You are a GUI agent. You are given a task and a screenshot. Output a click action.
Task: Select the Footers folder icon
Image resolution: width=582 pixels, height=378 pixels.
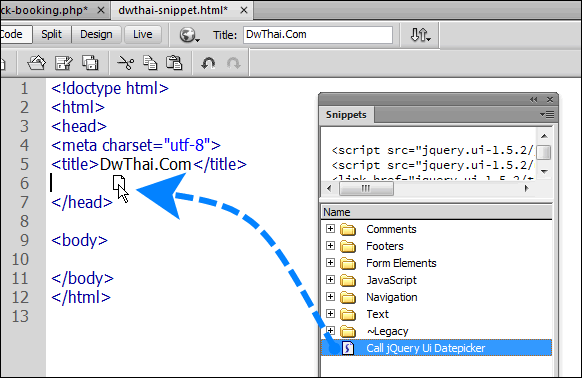pos(348,246)
